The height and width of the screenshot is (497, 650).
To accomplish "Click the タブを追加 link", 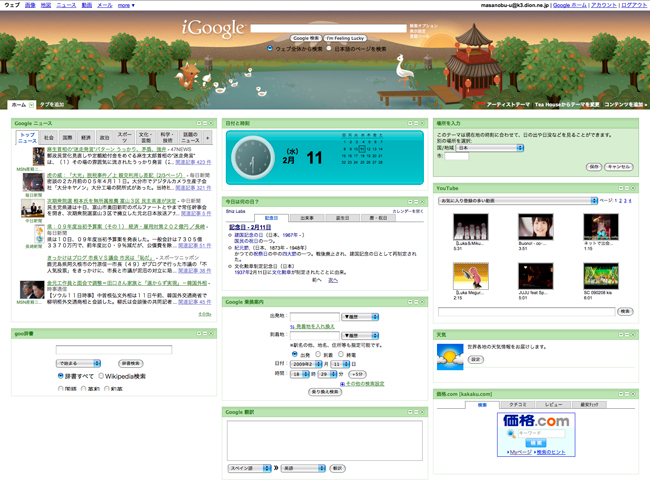I will click(52, 104).
